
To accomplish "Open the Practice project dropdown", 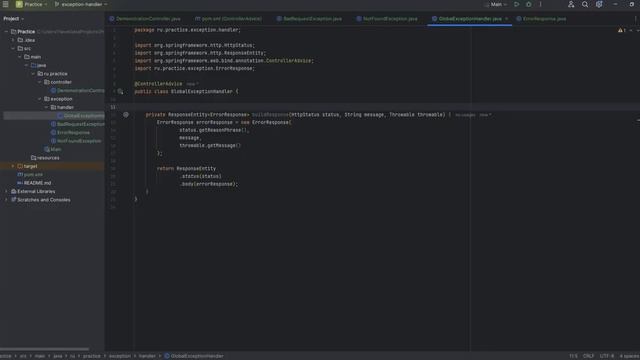I will (32, 4).
